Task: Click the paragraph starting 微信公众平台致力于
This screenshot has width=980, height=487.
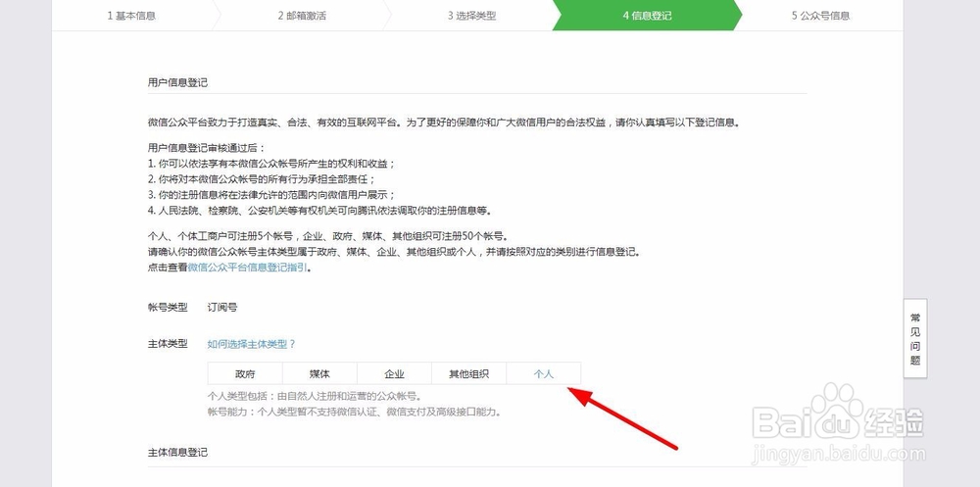Action: (x=444, y=122)
